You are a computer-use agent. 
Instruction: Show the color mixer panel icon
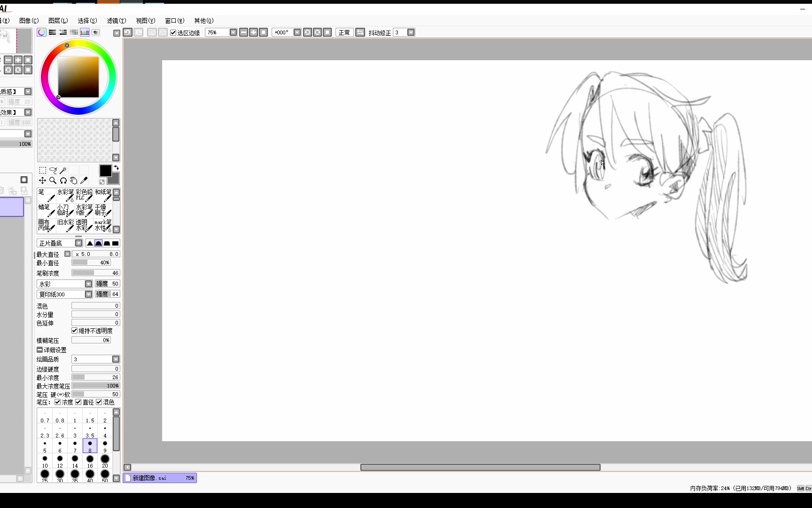point(74,32)
